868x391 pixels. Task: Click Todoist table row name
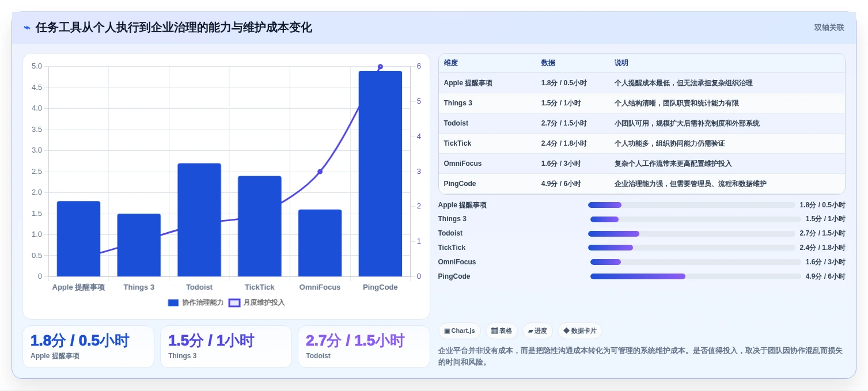[x=456, y=123]
